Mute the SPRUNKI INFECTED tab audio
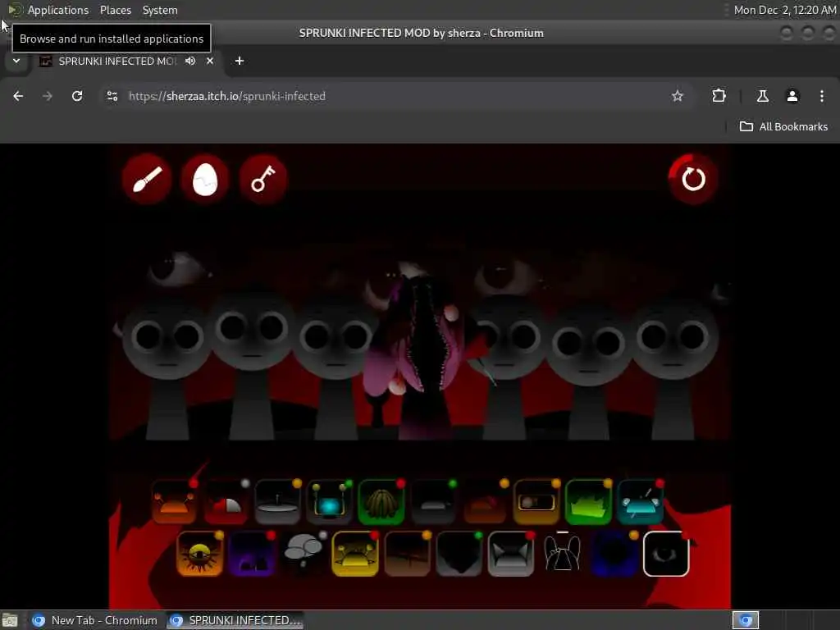The height and width of the screenshot is (630, 840). click(x=190, y=61)
